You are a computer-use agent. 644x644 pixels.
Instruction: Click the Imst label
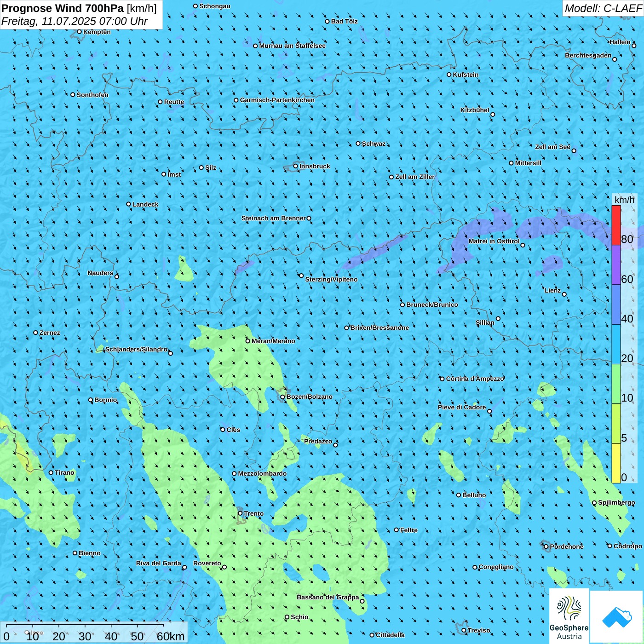pos(174,174)
